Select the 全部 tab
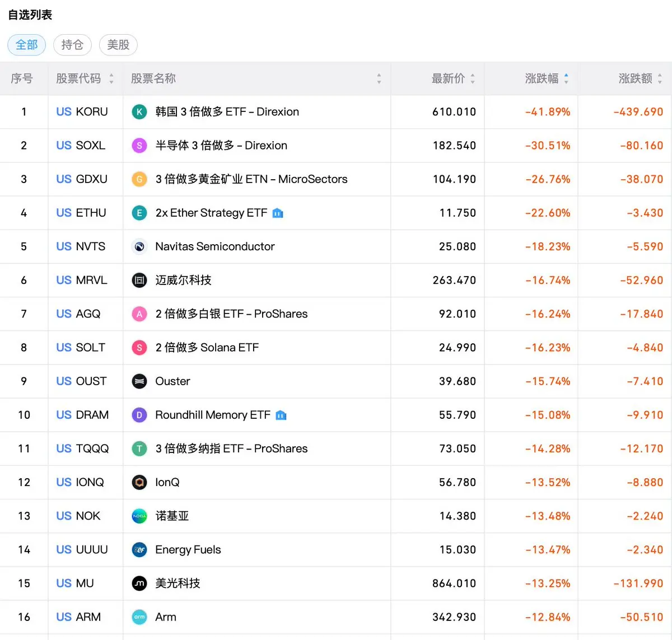 coord(27,45)
